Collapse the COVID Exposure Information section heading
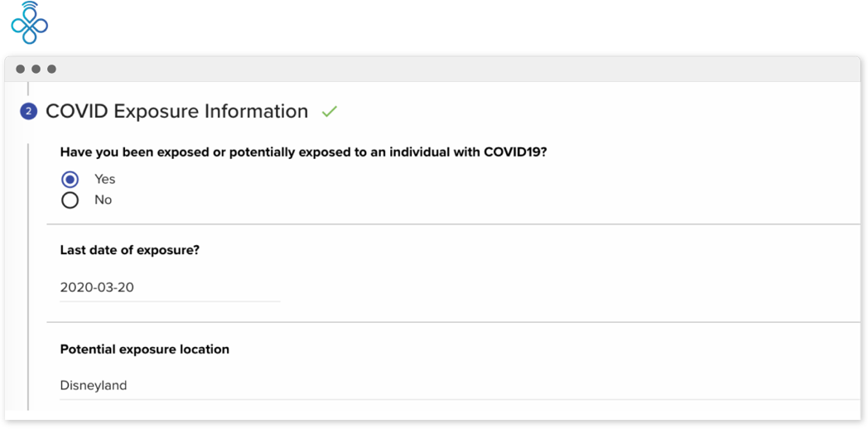The height and width of the screenshot is (429, 868). click(x=176, y=111)
